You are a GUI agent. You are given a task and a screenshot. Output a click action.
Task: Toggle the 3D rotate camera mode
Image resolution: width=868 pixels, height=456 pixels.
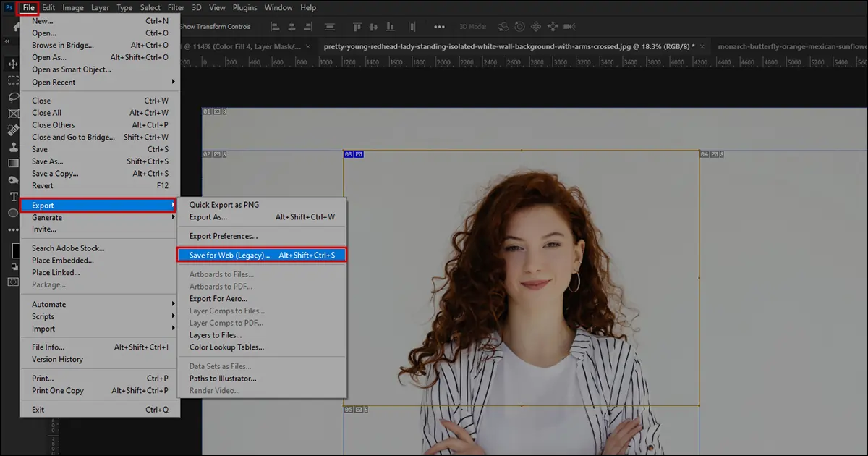pyautogui.click(x=504, y=26)
